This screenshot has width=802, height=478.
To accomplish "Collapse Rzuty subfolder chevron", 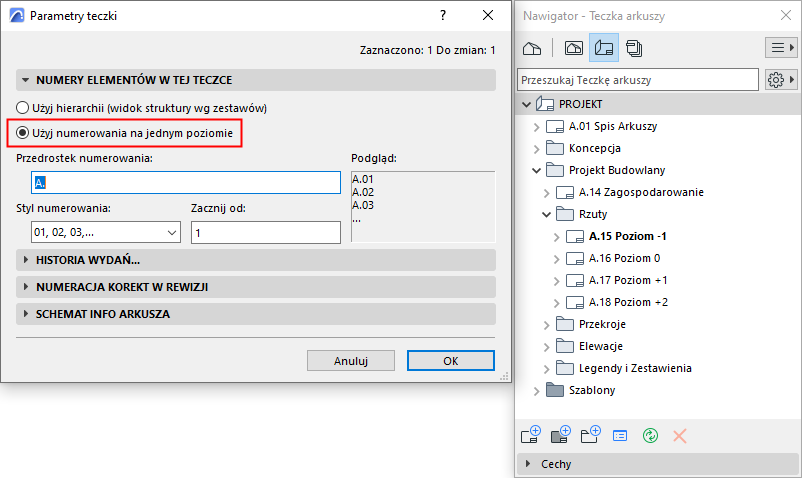I will point(546,214).
